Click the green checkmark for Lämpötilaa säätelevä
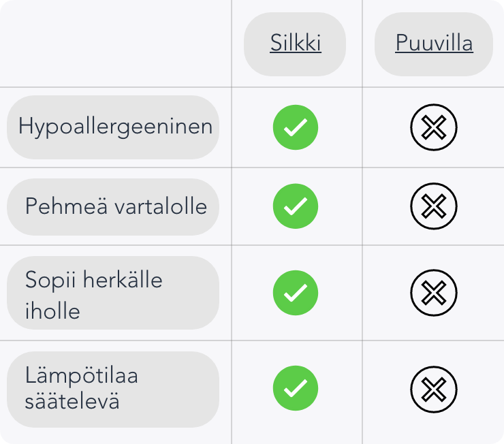Image resolution: width=504 pixels, height=444 pixels. tap(296, 388)
